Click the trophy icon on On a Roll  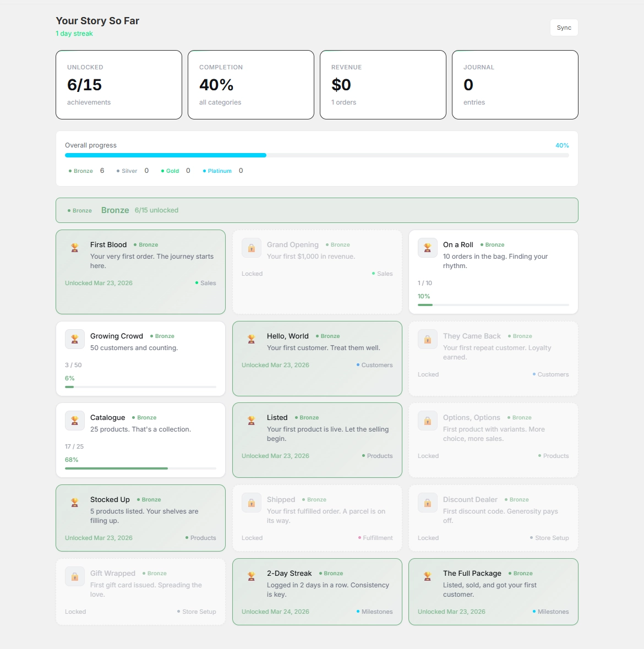point(427,248)
